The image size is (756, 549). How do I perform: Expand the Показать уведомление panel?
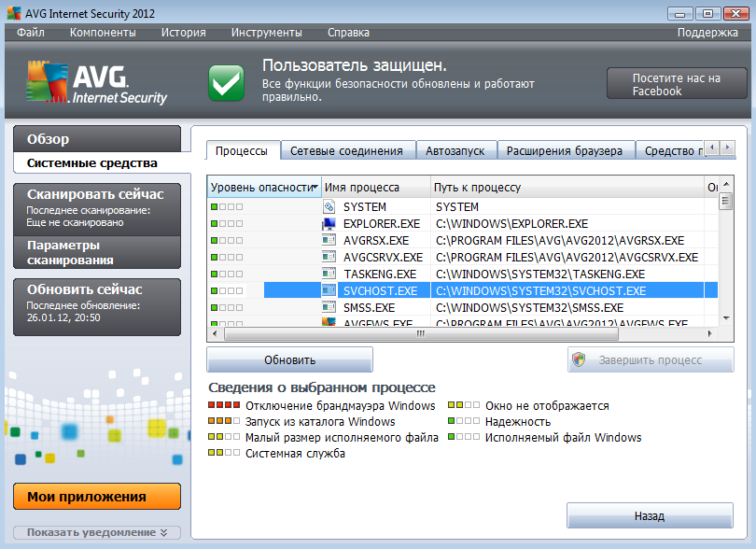97,532
